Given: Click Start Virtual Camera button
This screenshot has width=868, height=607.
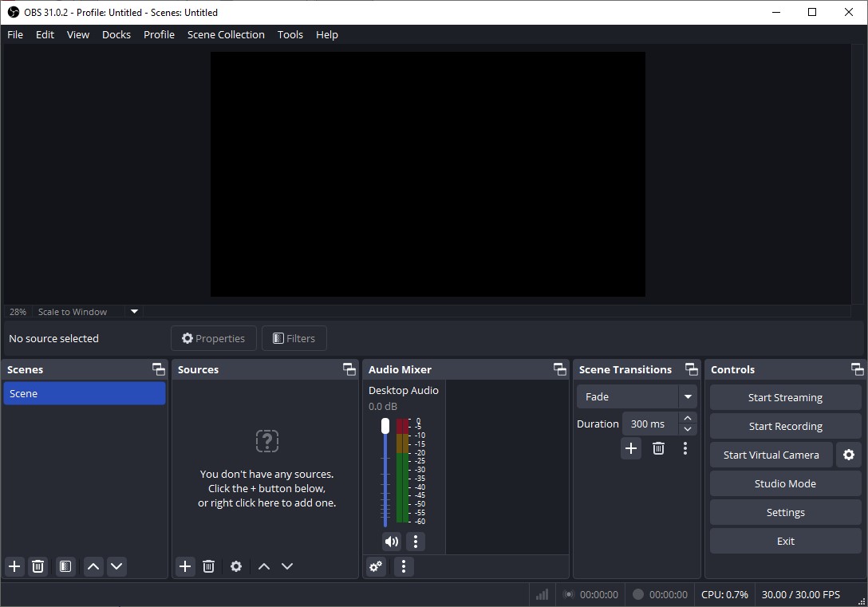Looking at the screenshot, I should (771, 455).
